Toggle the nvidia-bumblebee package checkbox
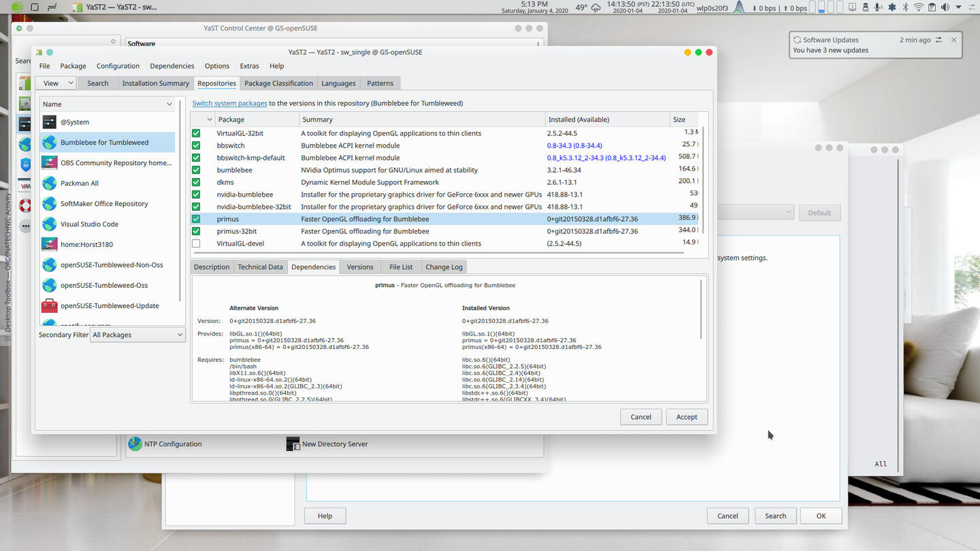980x551 pixels. click(x=196, y=195)
